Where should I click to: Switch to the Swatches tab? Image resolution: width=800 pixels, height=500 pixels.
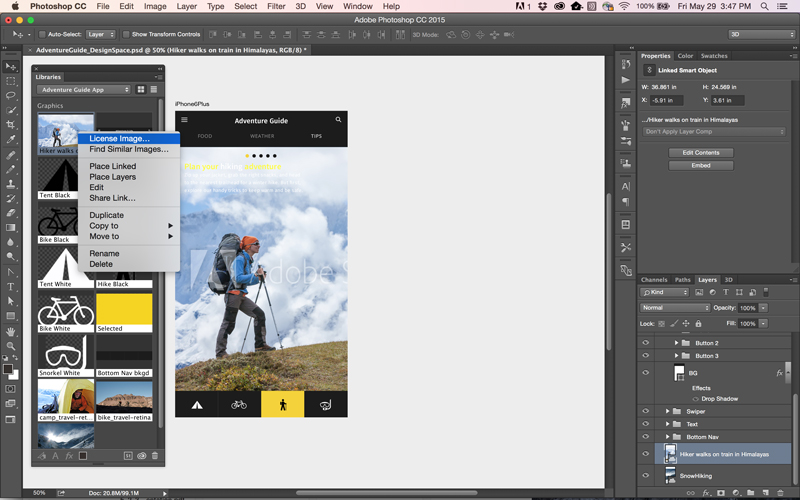coord(713,56)
